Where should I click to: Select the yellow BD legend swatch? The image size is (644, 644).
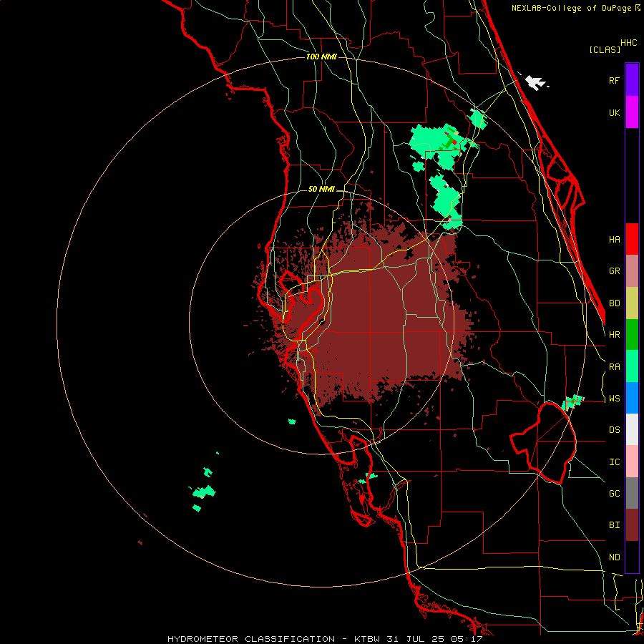[x=632, y=303]
